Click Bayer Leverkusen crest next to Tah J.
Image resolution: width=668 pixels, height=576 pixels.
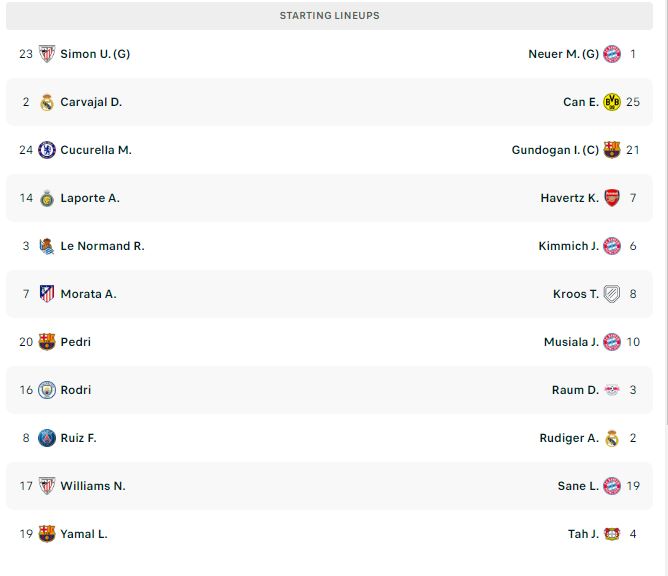tap(612, 534)
